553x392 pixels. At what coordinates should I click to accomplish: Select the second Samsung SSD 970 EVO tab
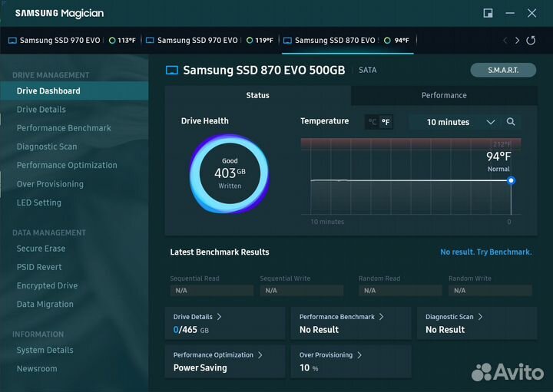(210, 41)
